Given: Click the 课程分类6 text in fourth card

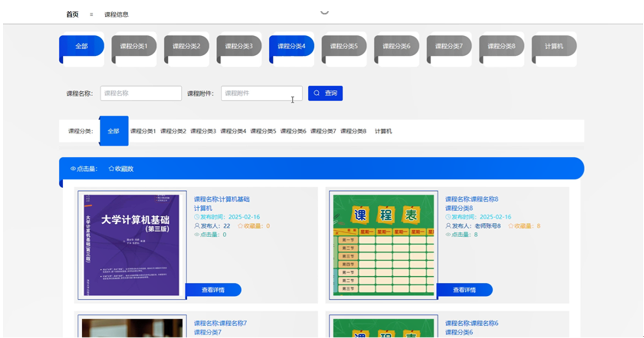Looking at the screenshot, I should pos(459,332).
